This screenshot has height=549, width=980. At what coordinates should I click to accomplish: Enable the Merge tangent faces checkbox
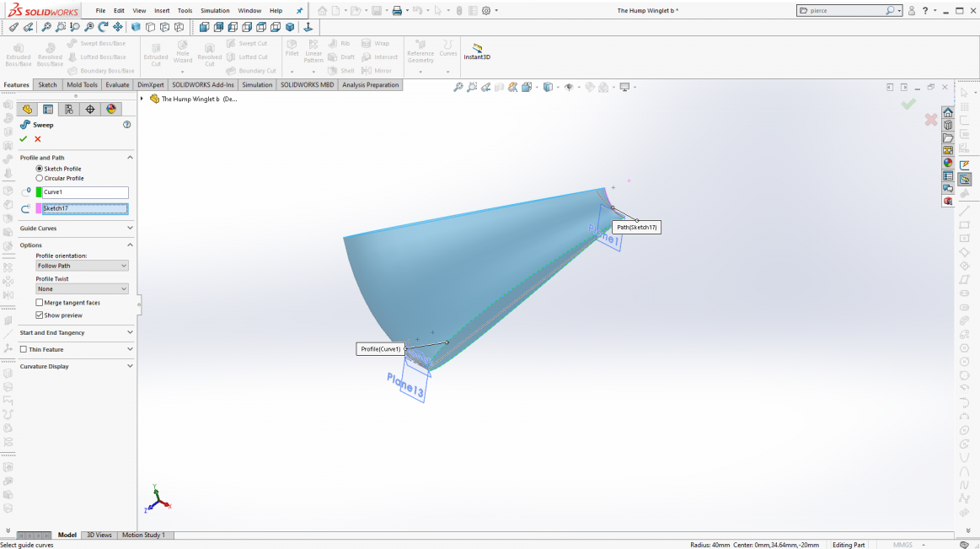click(x=40, y=303)
